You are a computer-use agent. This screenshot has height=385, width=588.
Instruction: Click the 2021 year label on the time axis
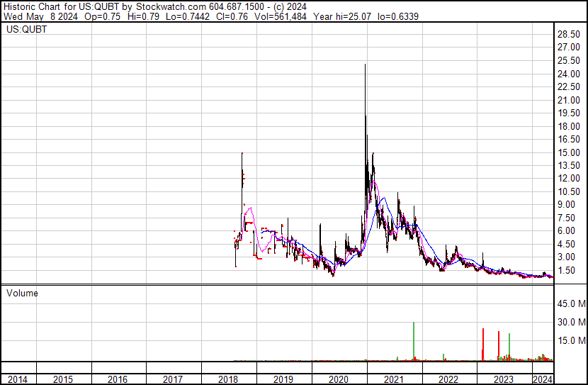click(395, 379)
